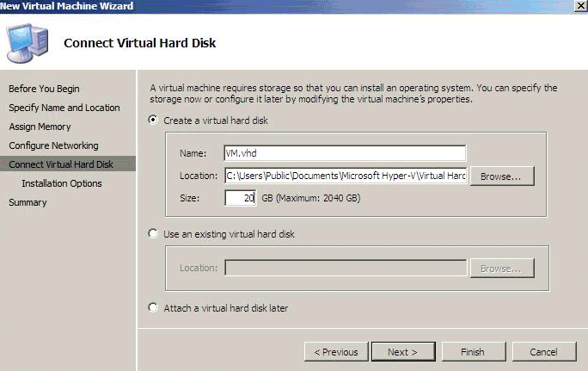Viewport: 588px width, 371px height.
Task: Go to Before You Begin step
Action: click(44, 89)
